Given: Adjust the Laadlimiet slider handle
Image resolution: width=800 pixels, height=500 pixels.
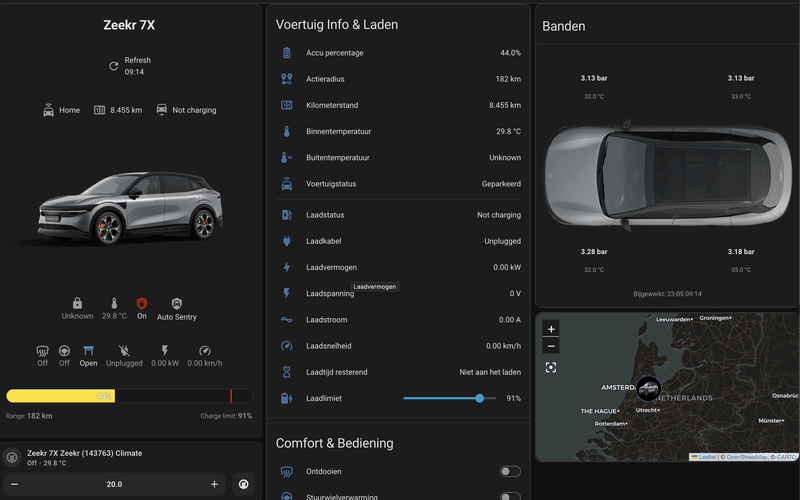Looking at the screenshot, I should tap(480, 398).
